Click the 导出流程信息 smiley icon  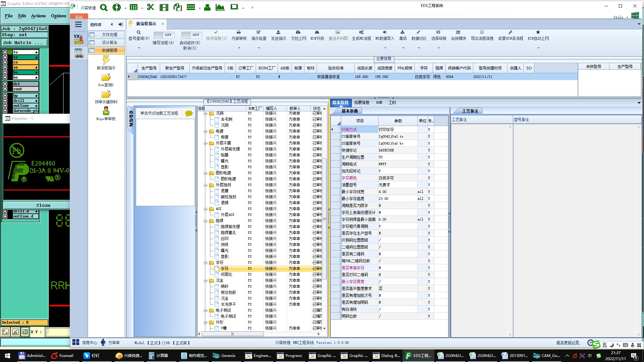point(482,32)
